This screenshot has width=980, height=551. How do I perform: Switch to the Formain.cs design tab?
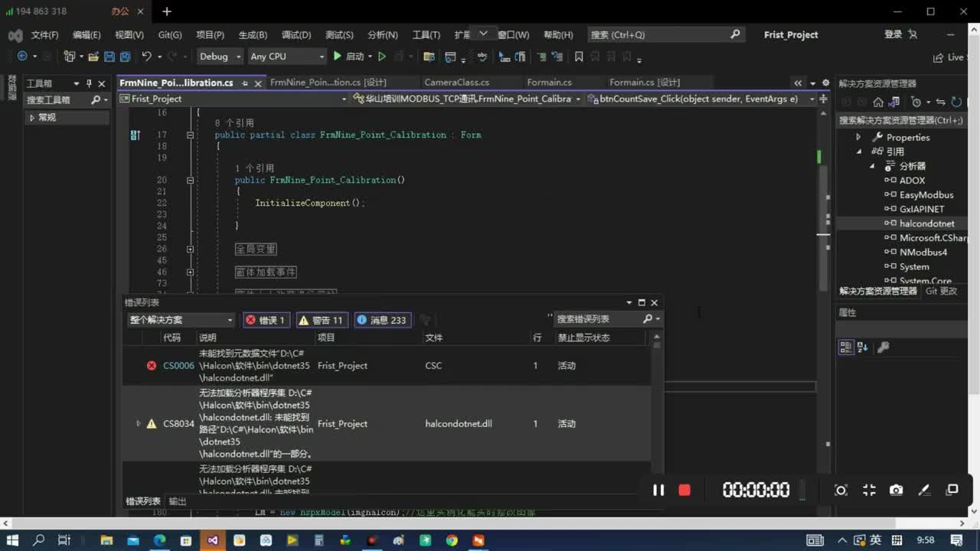pos(645,83)
